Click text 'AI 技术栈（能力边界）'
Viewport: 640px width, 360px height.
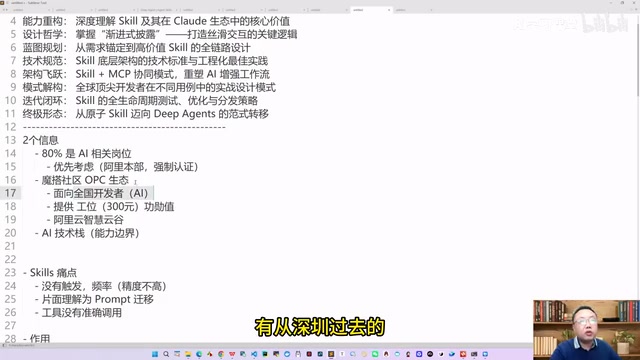click(x=91, y=233)
